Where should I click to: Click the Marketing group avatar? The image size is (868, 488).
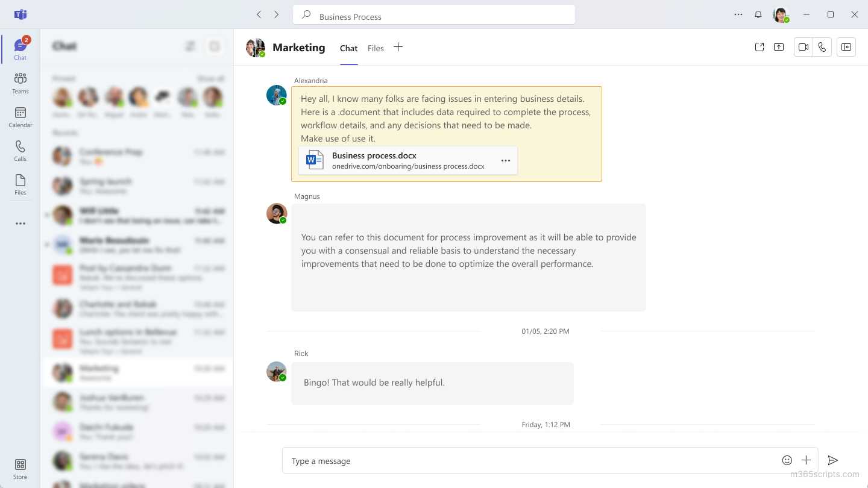pos(256,48)
